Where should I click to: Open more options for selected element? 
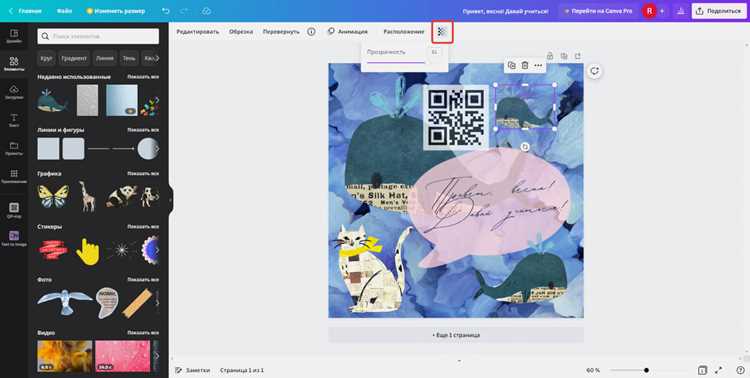click(x=538, y=66)
